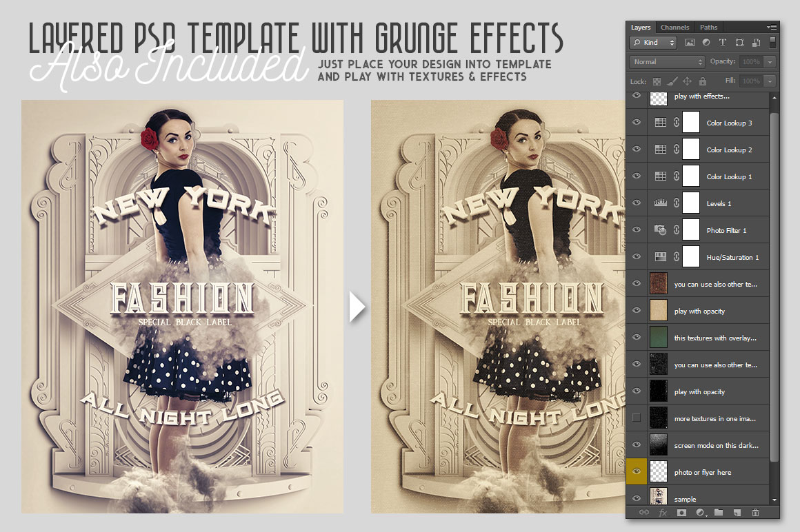Add a layer mask from bottom bar
Image resolution: width=800 pixels, height=532 pixels.
tap(681, 512)
